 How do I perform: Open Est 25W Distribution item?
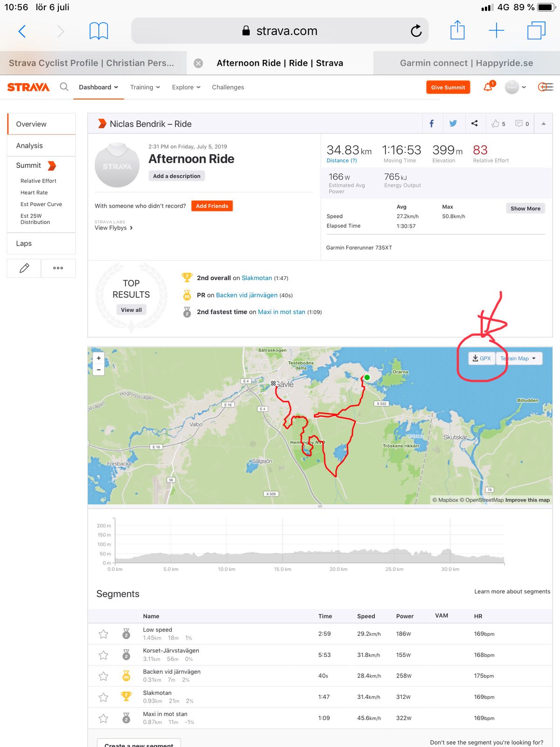tap(35, 219)
